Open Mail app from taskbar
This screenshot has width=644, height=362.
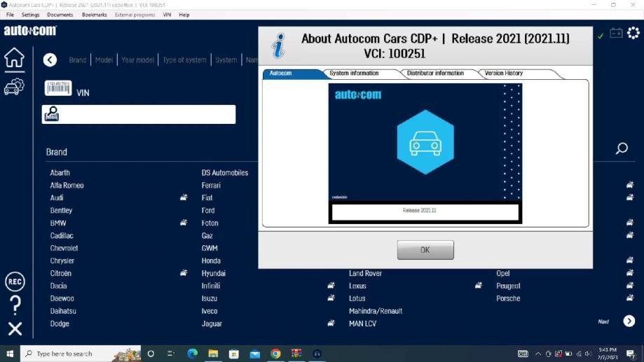tap(254, 354)
